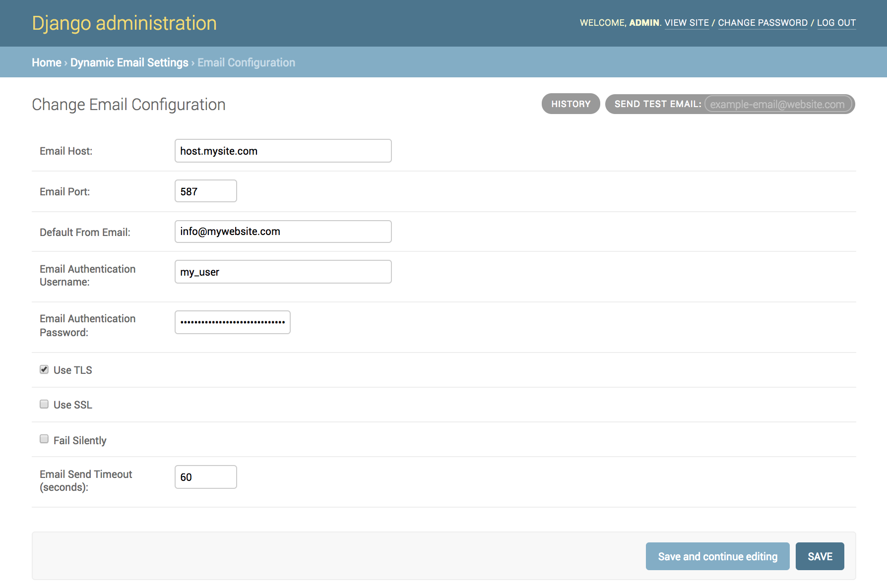Click the Authentication Password field

(x=232, y=322)
